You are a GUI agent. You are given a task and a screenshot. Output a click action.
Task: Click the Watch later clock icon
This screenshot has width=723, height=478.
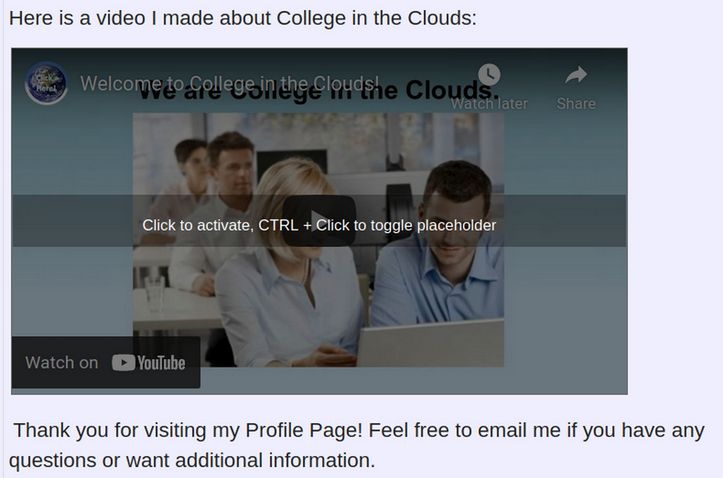488,75
